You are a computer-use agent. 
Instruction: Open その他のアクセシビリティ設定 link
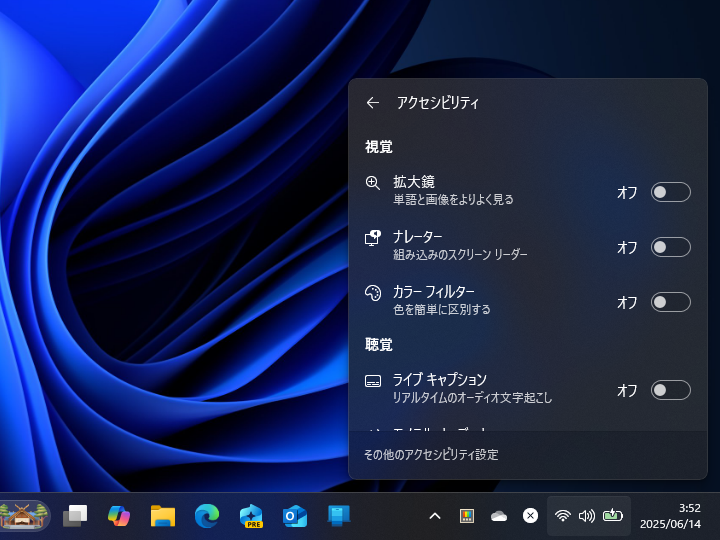click(431, 454)
